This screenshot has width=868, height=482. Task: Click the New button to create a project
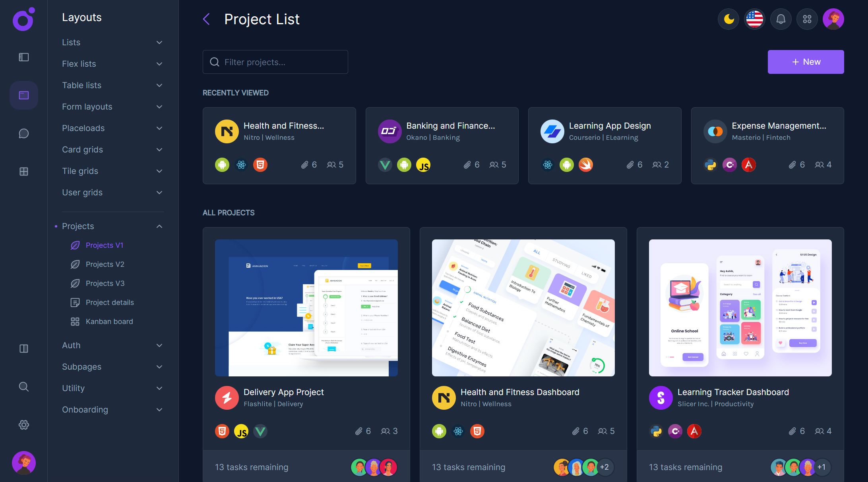pos(806,62)
